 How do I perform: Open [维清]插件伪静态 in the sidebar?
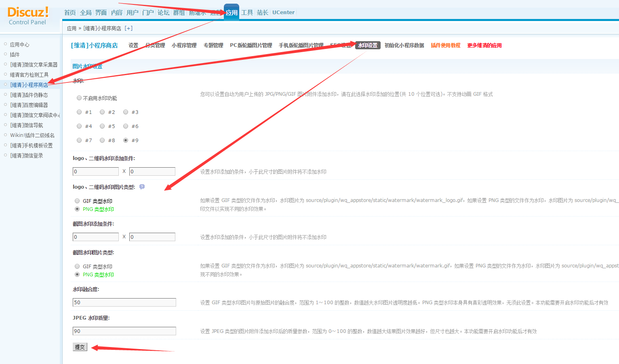pos(29,95)
